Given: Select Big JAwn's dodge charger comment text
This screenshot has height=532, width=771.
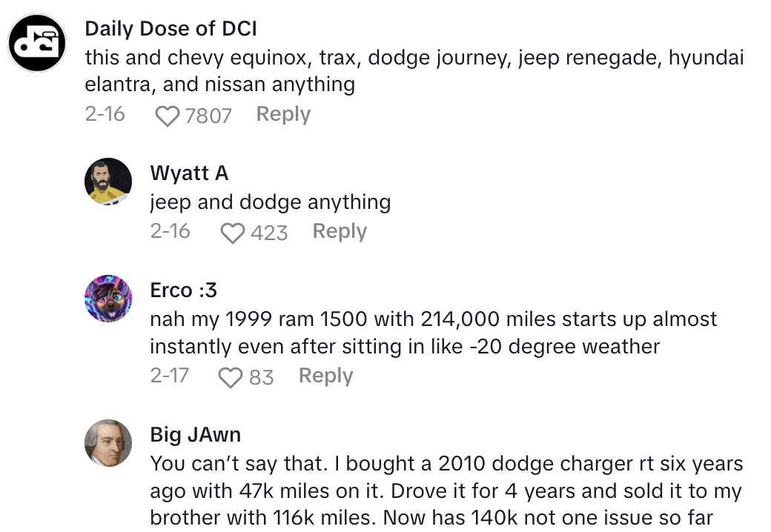Looking at the screenshot, I should (446, 491).
